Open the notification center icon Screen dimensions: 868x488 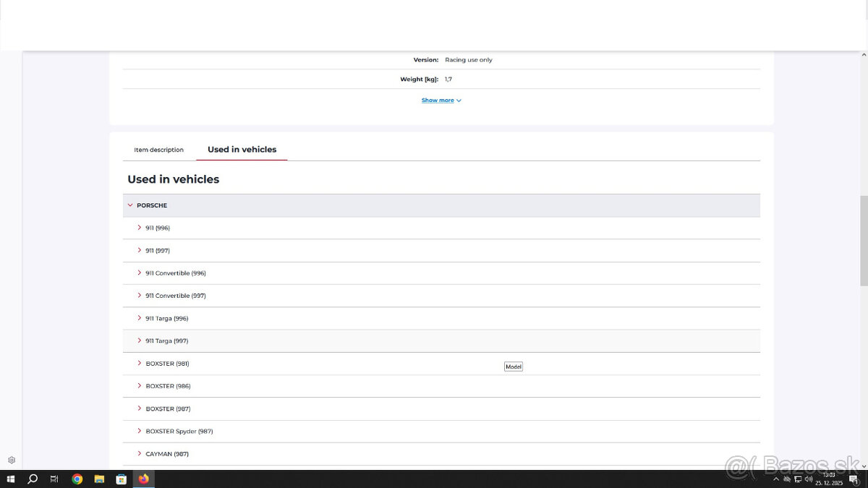[854, 479]
